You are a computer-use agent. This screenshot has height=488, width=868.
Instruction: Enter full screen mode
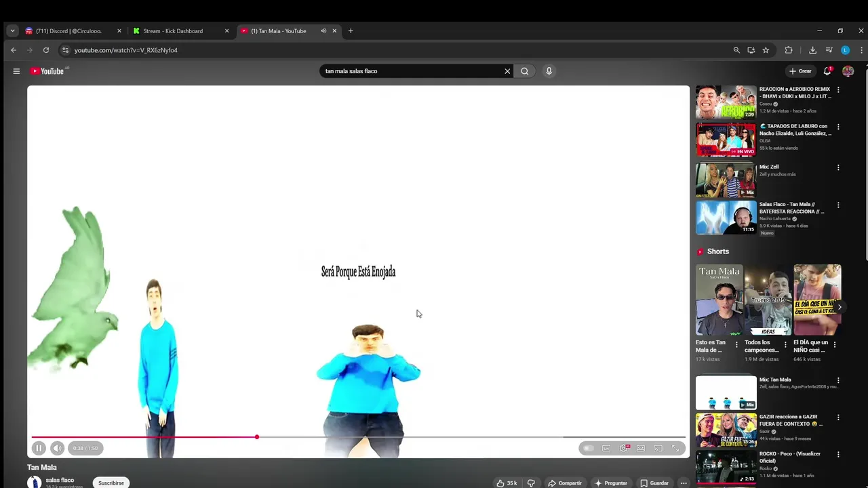coord(675,448)
